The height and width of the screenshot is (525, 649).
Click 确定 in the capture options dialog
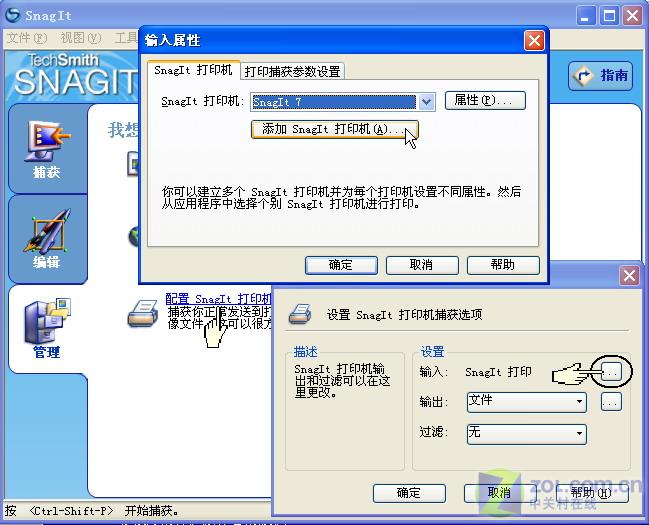[x=409, y=493]
